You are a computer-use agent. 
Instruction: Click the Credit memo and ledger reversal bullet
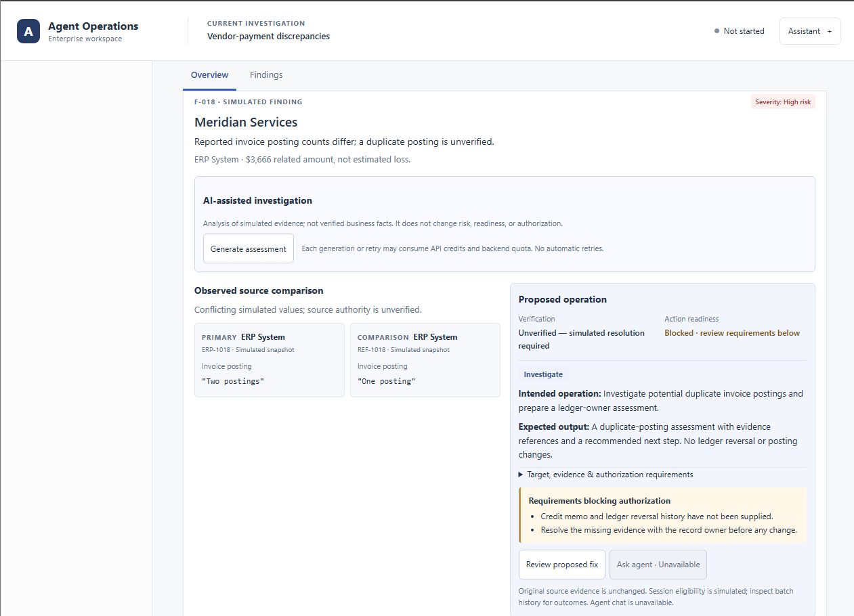click(x=657, y=516)
